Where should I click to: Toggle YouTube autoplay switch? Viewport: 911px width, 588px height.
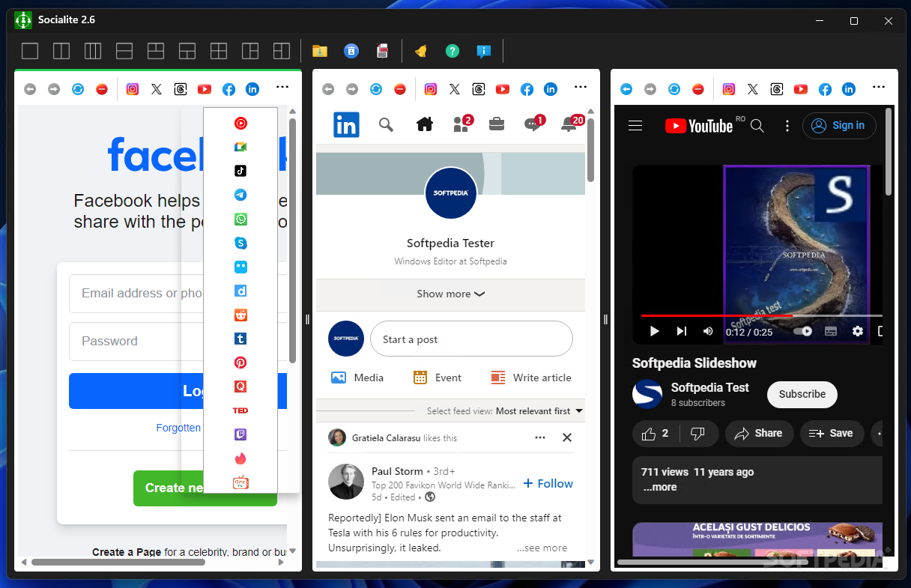coord(802,331)
